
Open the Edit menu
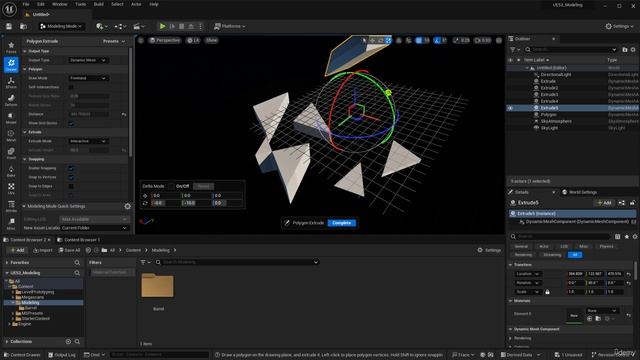pyautogui.click(x=41, y=4)
